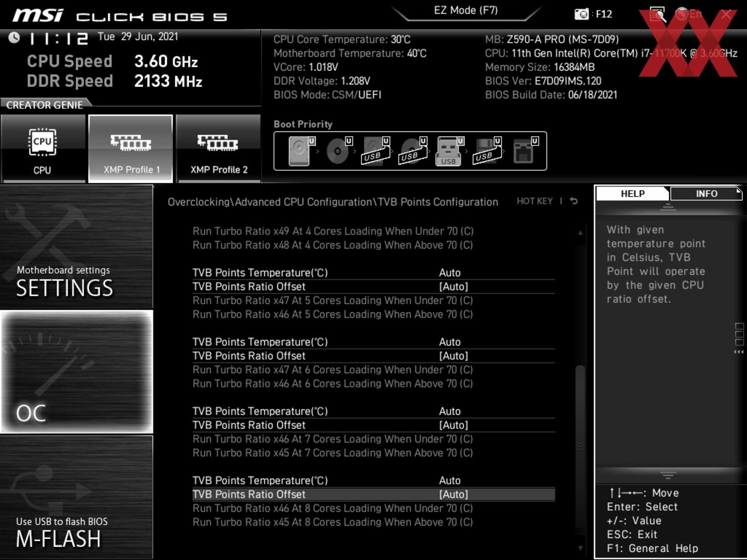Open the [Auto] offset above the 7 Cores rows
The width and height of the screenshot is (747, 560).
pyautogui.click(x=374, y=425)
